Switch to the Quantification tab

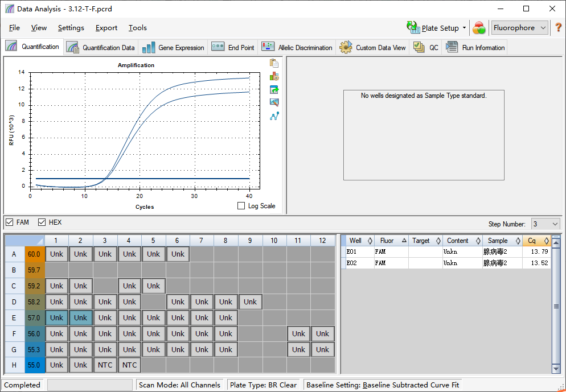click(x=32, y=47)
